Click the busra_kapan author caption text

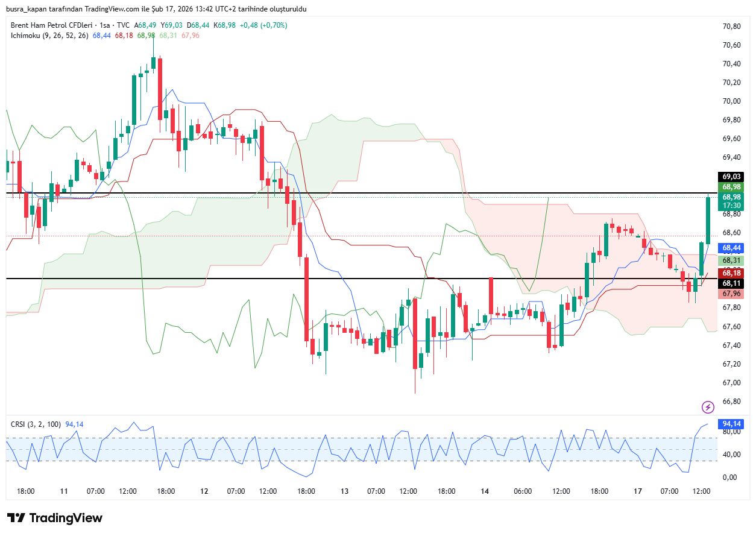[157, 10]
